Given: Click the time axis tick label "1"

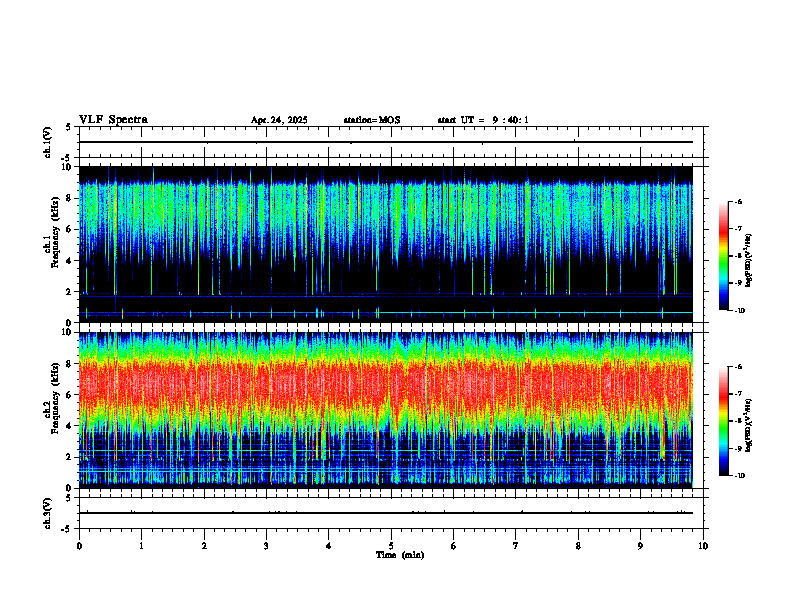Looking at the screenshot, I should [x=141, y=546].
